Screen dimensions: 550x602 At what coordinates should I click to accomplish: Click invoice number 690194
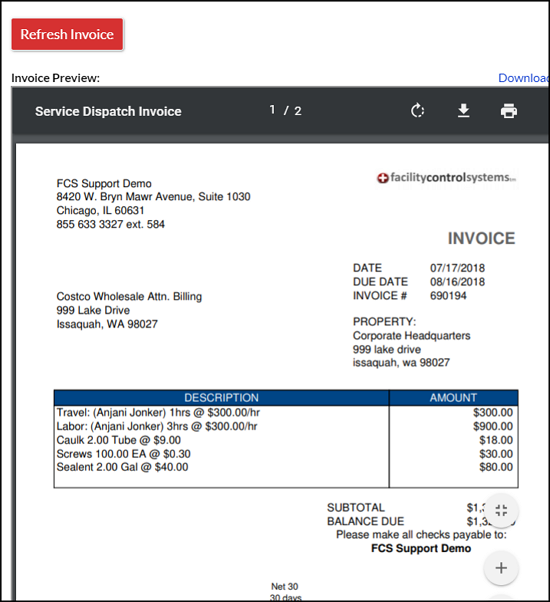click(448, 296)
